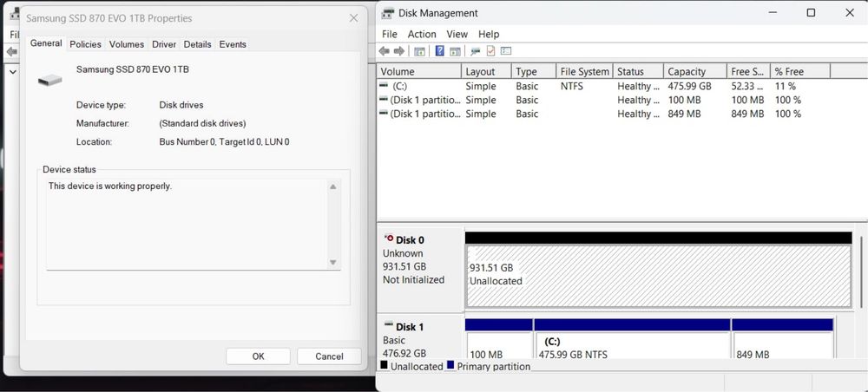The height and width of the screenshot is (392, 868).
Task: Click the list-view settings toolbar icon
Action: 506,51
